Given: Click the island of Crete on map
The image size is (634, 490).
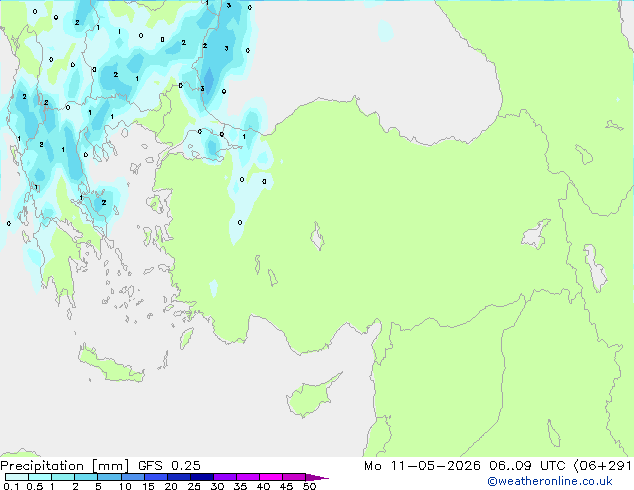Looking at the screenshot, I should click(x=110, y=365).
